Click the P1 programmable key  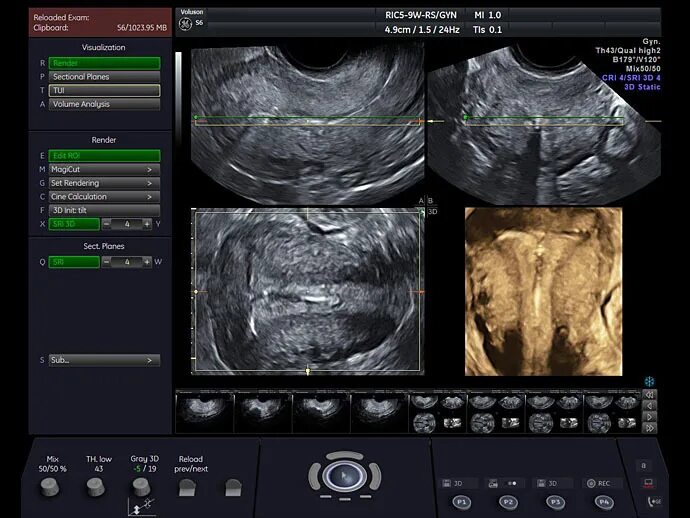pos(461,502)
